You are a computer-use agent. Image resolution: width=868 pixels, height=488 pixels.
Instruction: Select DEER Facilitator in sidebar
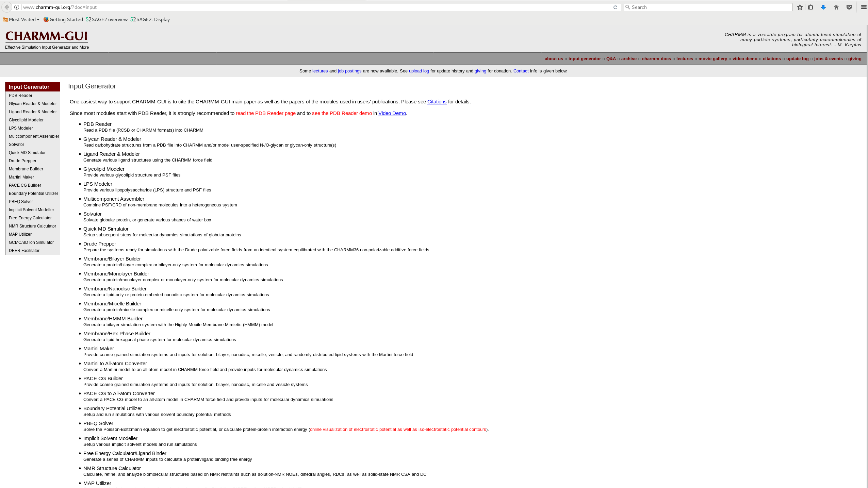pos(24,251)
